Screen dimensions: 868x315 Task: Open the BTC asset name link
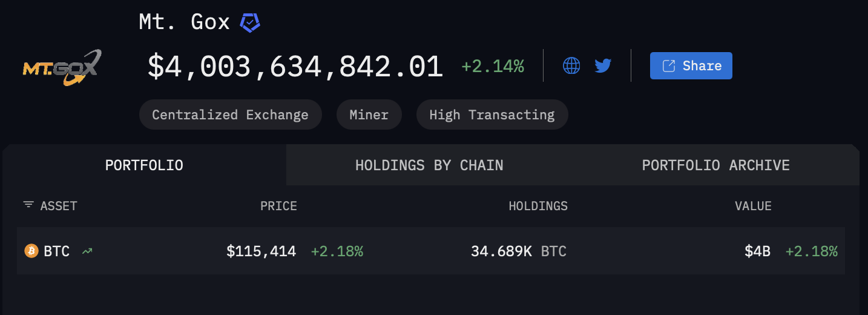pos(57,251)
